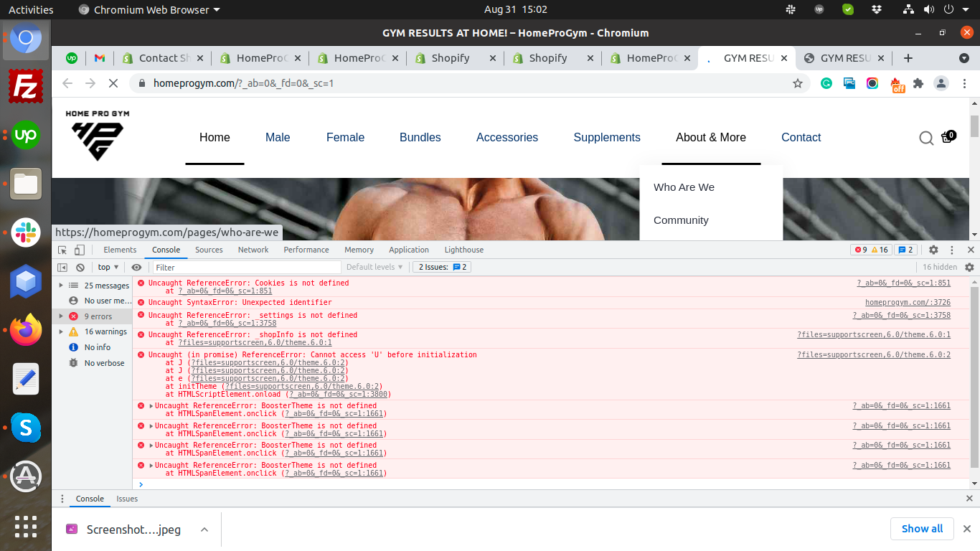Open the top context dropdown
This screenshot has width=980, height=551.
[x=108, y=267]
